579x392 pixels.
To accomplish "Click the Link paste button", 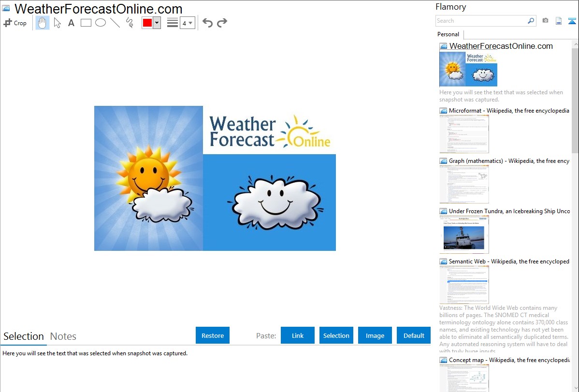I will coord(298,335).
